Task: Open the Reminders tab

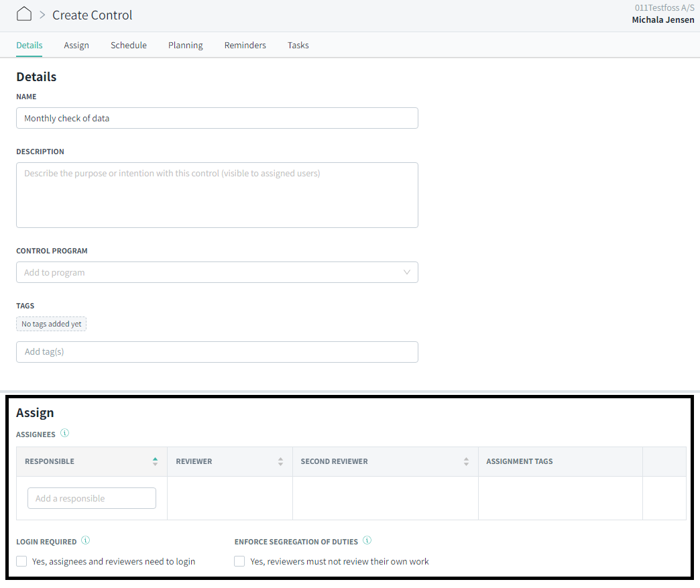Action: [x=245, y=45]
